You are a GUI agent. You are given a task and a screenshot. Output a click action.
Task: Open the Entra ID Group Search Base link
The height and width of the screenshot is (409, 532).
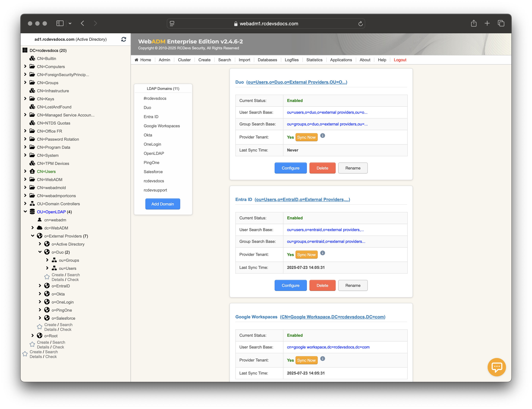[x=326, y=241]
